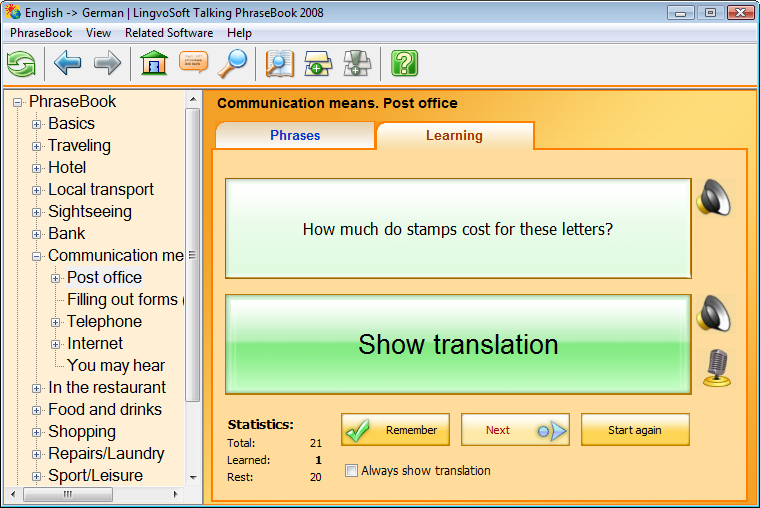This screenshot has width=760, height=508.
Task: Open help with the green question mark icon
Action: 404,64
